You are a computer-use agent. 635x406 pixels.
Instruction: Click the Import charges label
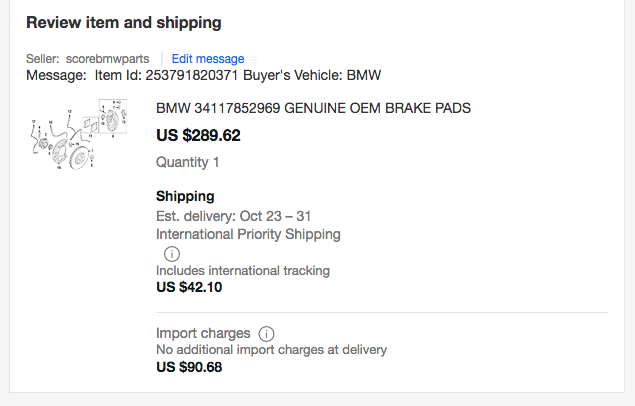[203, 333]
